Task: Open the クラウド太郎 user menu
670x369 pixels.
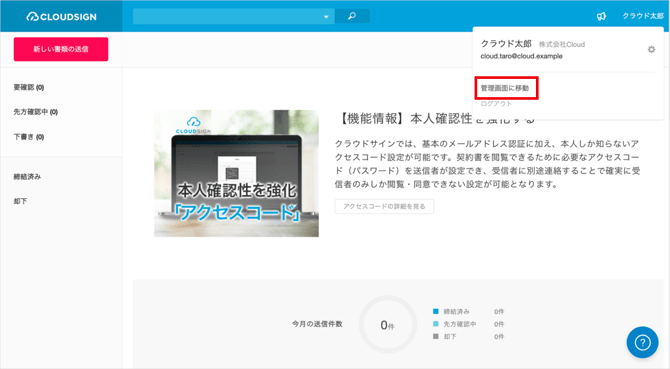Action: 643,16
